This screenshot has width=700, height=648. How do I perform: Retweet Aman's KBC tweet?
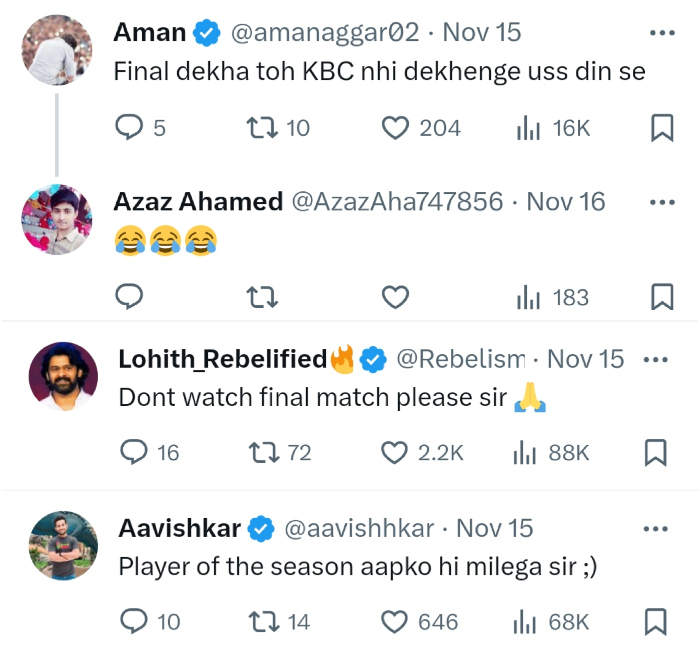point(261,128)
